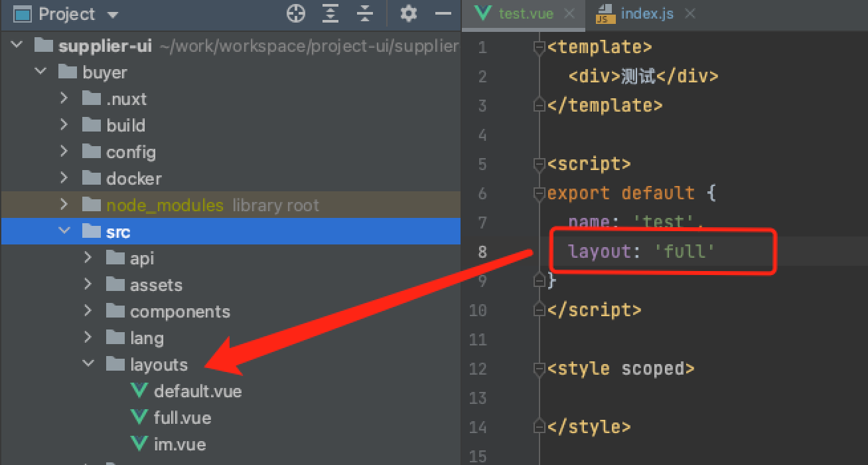The width and height of the screenshot is (868, 465).
Task: Click the folder icon next to api
Action: click(115, 258)
